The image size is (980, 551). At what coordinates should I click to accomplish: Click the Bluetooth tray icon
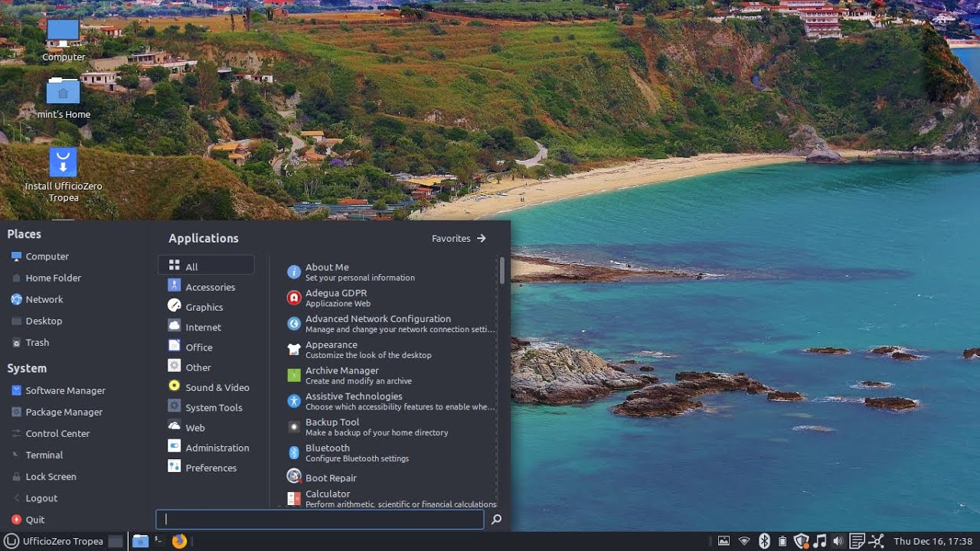point(763,541)
